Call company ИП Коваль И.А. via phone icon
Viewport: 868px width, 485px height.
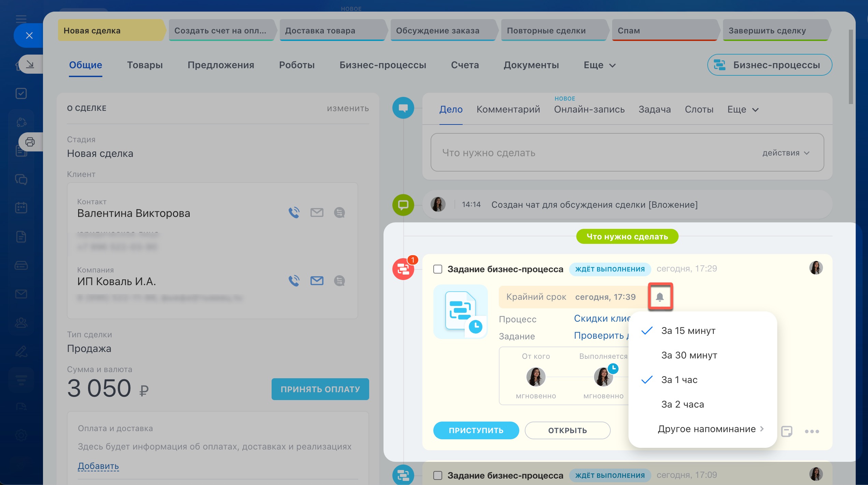click(294, 281)
